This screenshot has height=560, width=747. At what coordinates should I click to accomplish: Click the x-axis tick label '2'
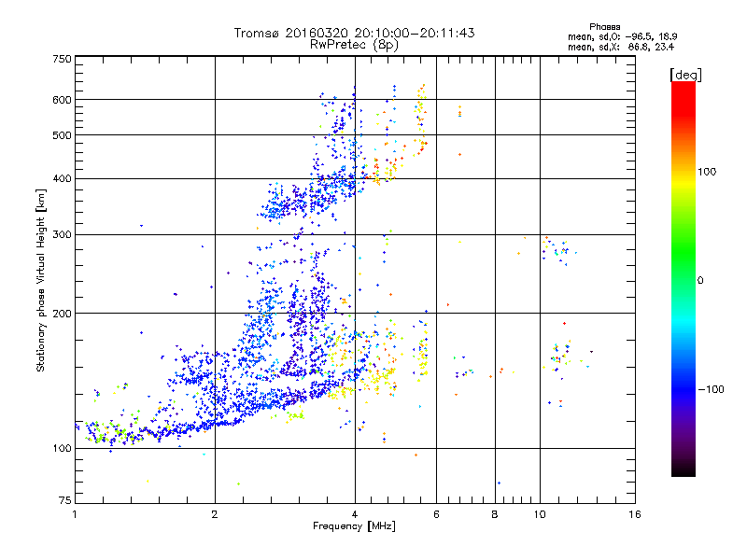pos(215,514)
